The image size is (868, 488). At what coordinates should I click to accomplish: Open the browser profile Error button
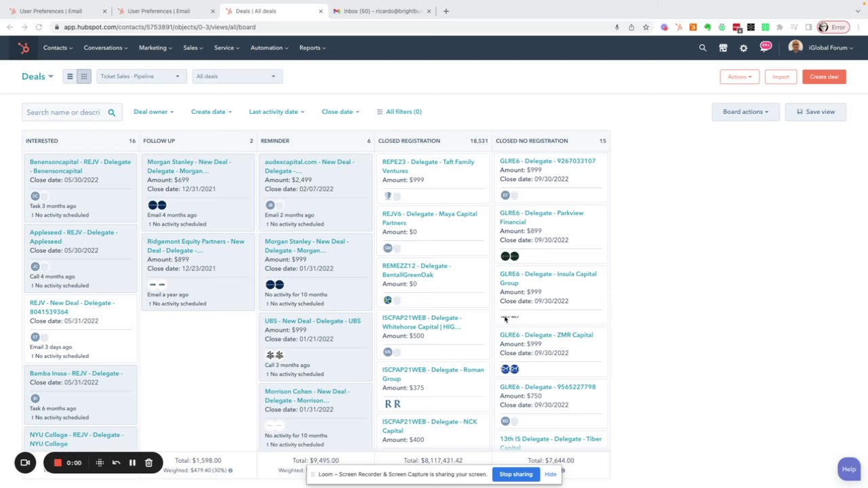[833, 27]
